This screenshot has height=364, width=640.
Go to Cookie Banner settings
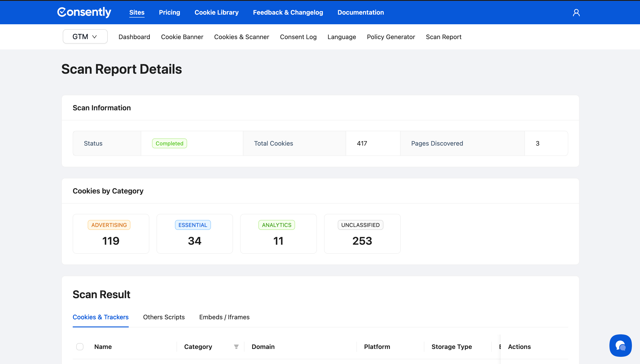point(182,37)
